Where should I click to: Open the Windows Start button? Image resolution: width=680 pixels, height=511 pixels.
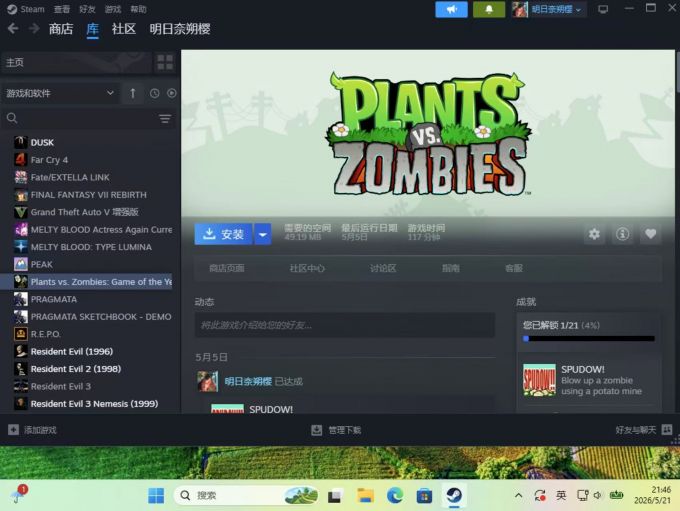pyautogui.click(x=156, y=495)
